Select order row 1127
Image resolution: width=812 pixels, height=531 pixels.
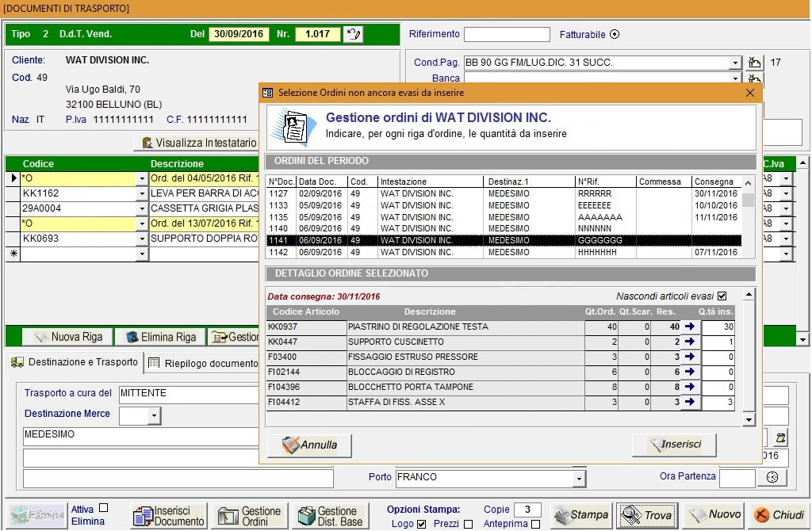pyautogui.click(x=504, y=193)
